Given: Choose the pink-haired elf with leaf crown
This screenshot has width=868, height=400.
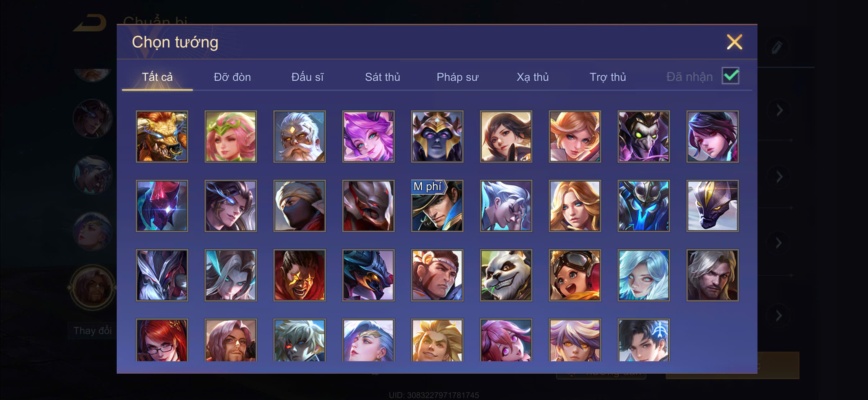Looking at the screenshot, I should (230, 136).
